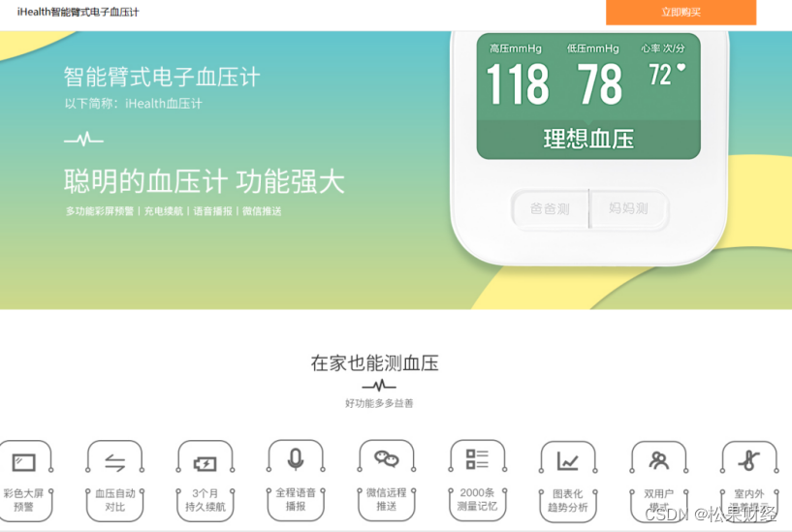792x532 pixels.
Task: Click the 心率 次/分 label
Action: [x=663, y=48]
